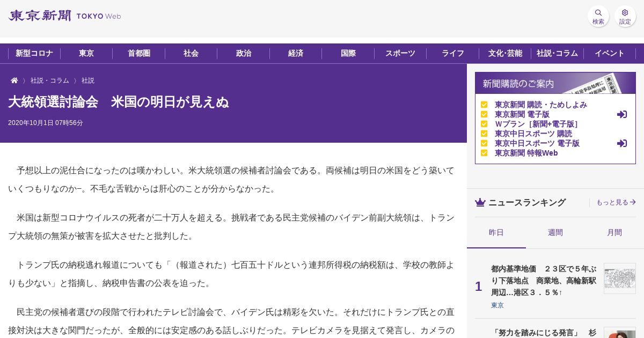The width and height of the screenshot is (644, 338).
Task: Click checkmark beside 東京新聞 特報Web
Action: pos(484,153)
